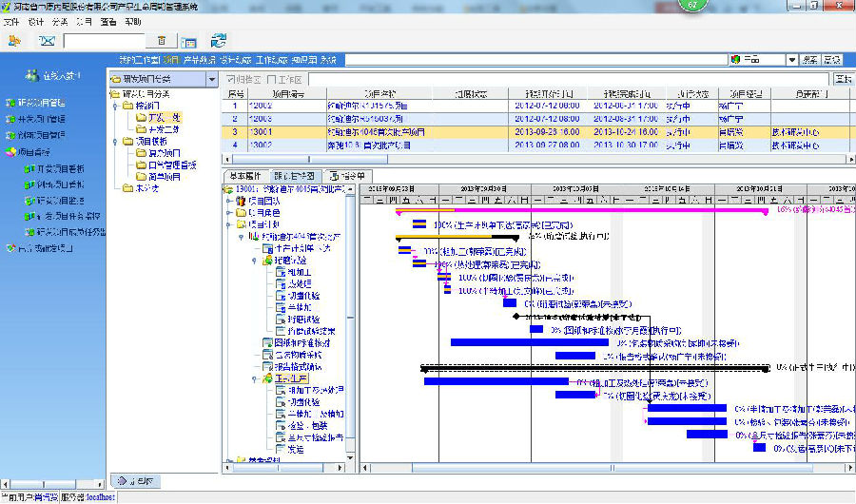Click the 在线人数 online users icon

[x=31, y=76]
